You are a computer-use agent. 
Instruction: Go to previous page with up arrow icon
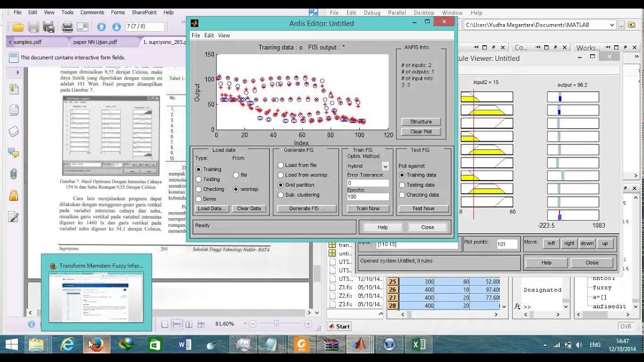point(102,27)
